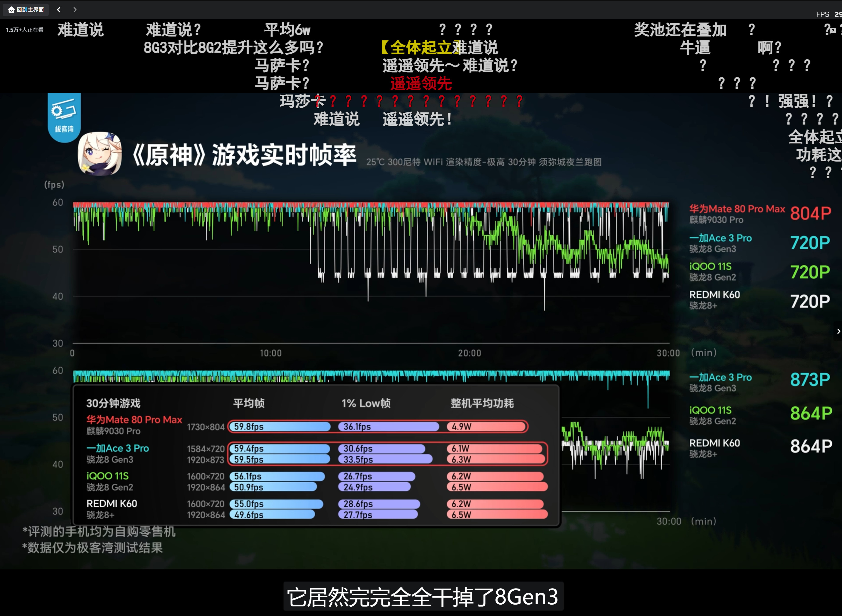842x616 pixels.
Task: Click the FPS counter label
Action: (822, 14)
